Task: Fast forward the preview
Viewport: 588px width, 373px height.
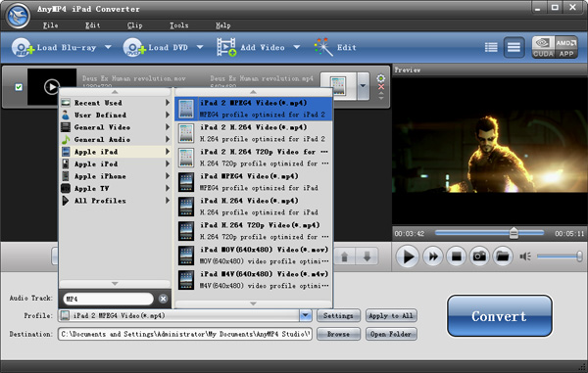Action: point(433,256)
